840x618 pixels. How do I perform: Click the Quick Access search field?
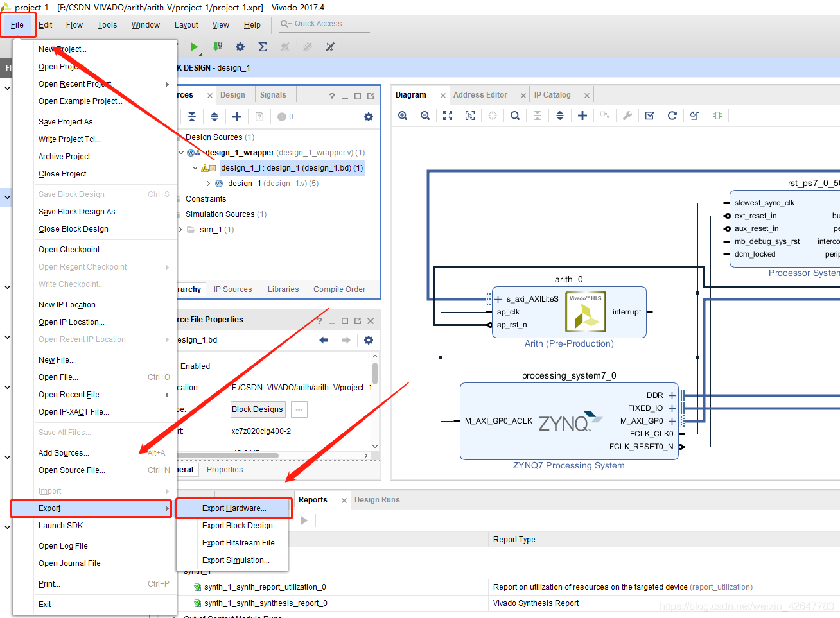(324, 24)
